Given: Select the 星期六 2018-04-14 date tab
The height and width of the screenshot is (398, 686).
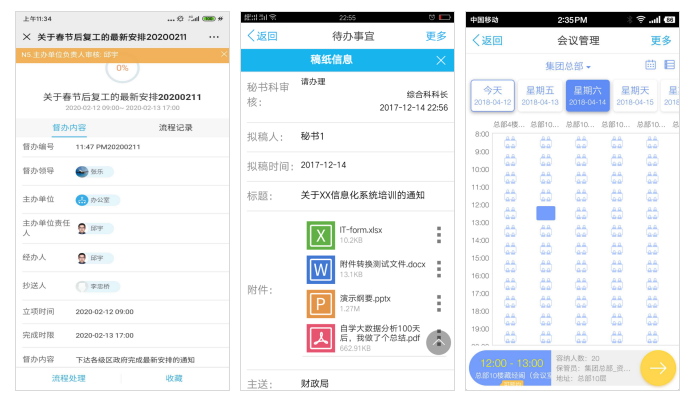Looking at the screenshot, I should (588, 96).
